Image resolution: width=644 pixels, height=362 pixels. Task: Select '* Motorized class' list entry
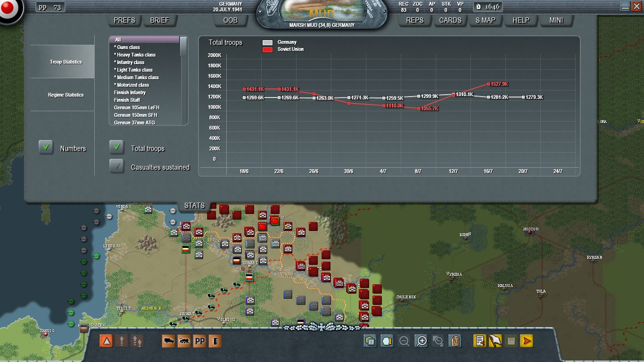[x=144, y=85]
